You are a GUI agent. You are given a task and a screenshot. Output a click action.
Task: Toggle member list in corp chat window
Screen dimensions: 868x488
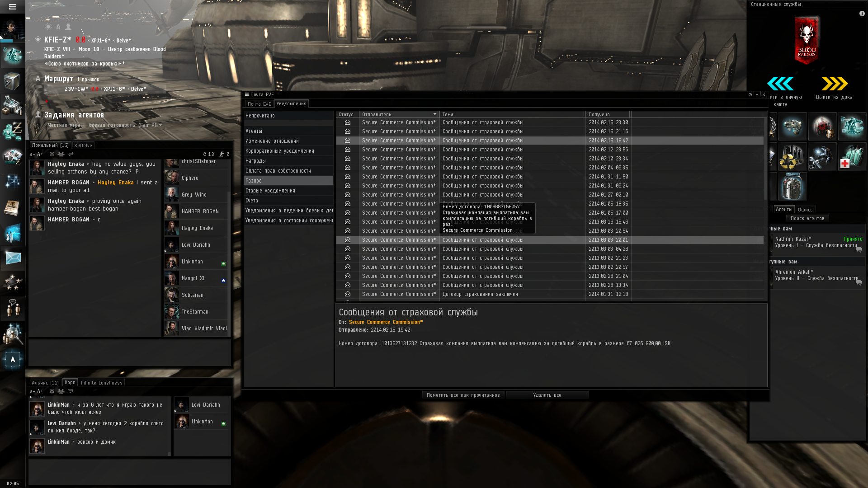coord(61,391)
